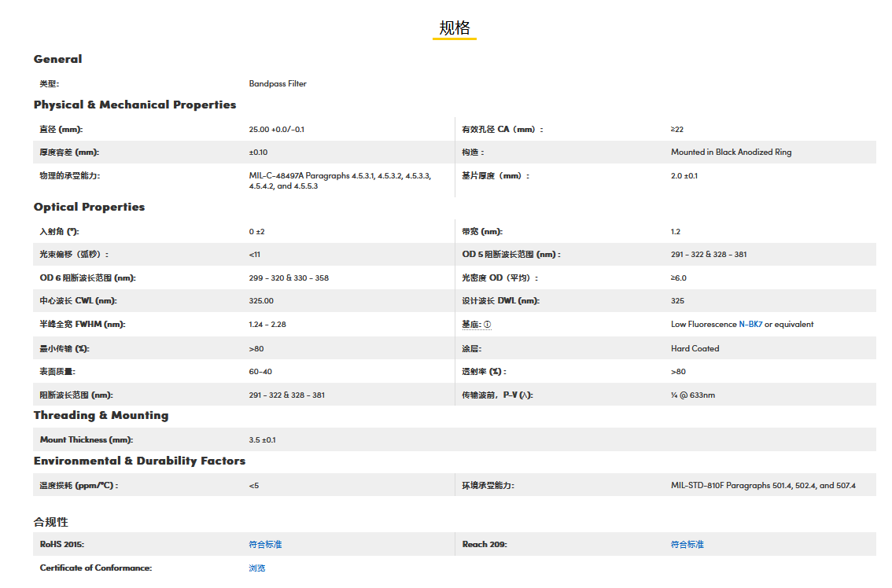
Task: Click the 规格 section title
Action: (x=454, y=28)
